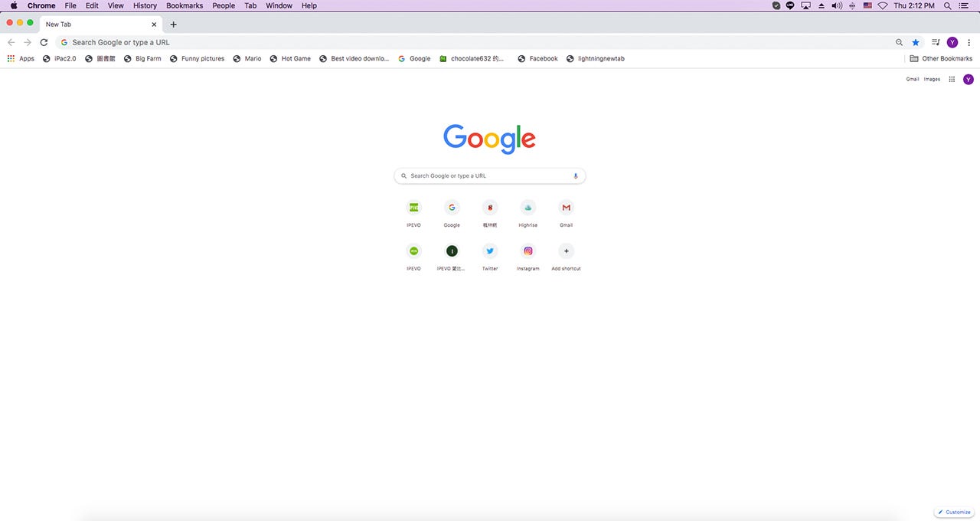Open the Big Farm bookmark
The image size is (980, 521).
click(142, 58)
